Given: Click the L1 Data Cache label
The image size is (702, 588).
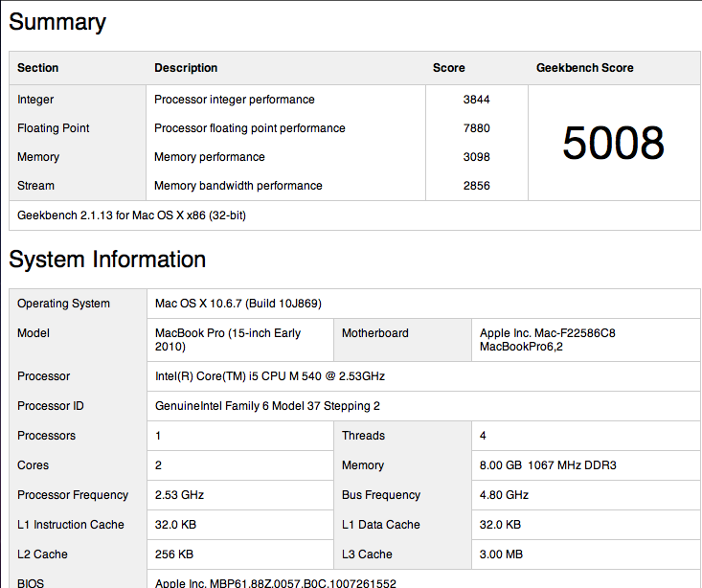Looking at the screenshot, I should pyautogui.click(x=380, y=525).
